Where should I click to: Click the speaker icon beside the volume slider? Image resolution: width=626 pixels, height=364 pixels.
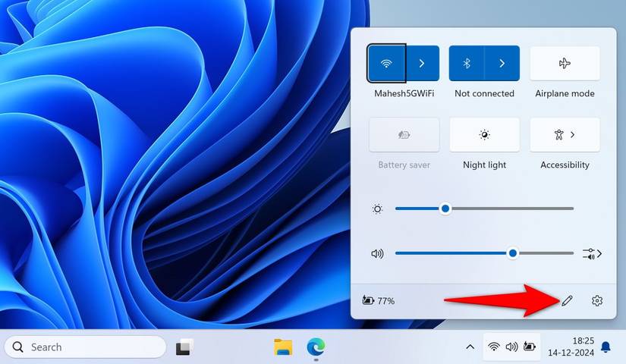point(377,253)
